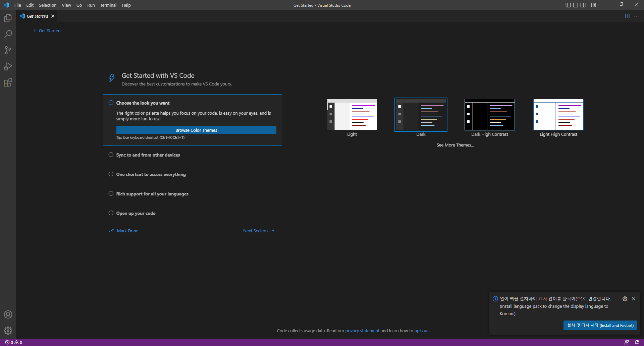The height and width of the screenshot is (346, 644).
Task: Split the editor to the right
Action: tap(628, 16)
